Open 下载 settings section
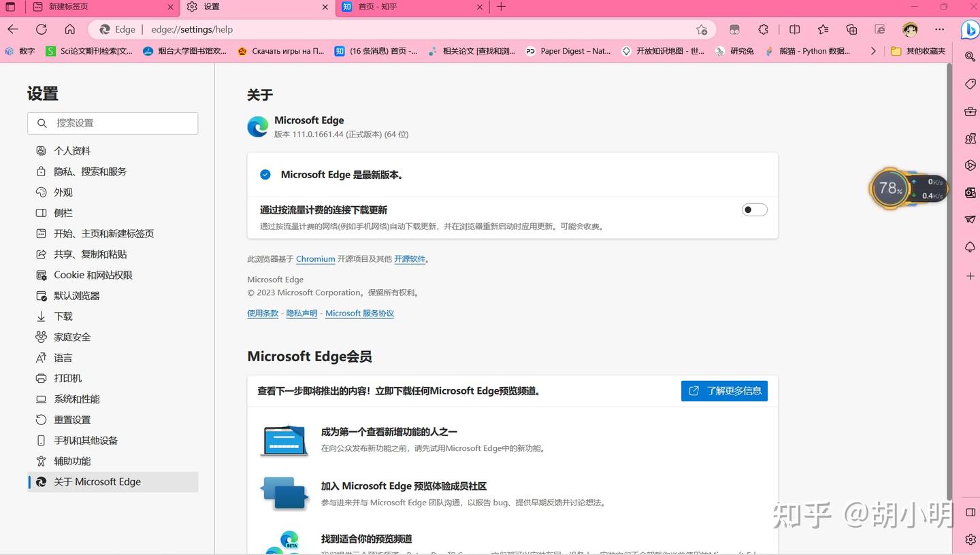The height and width of the screenshot is (555, 980). 113,316
